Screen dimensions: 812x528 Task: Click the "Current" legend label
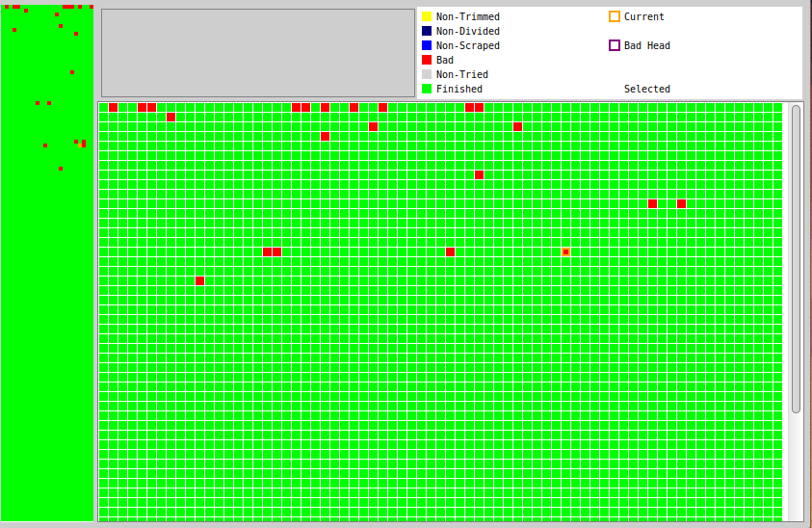click(643, 16)
